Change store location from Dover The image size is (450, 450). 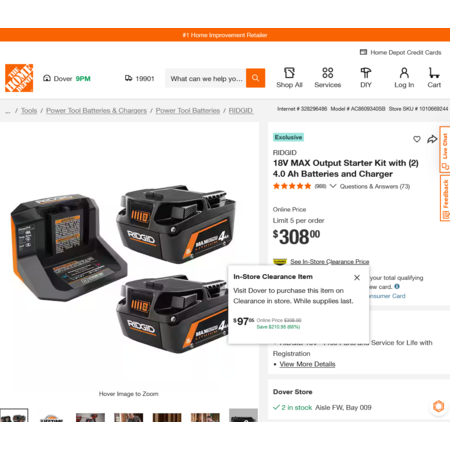point(67,79)
